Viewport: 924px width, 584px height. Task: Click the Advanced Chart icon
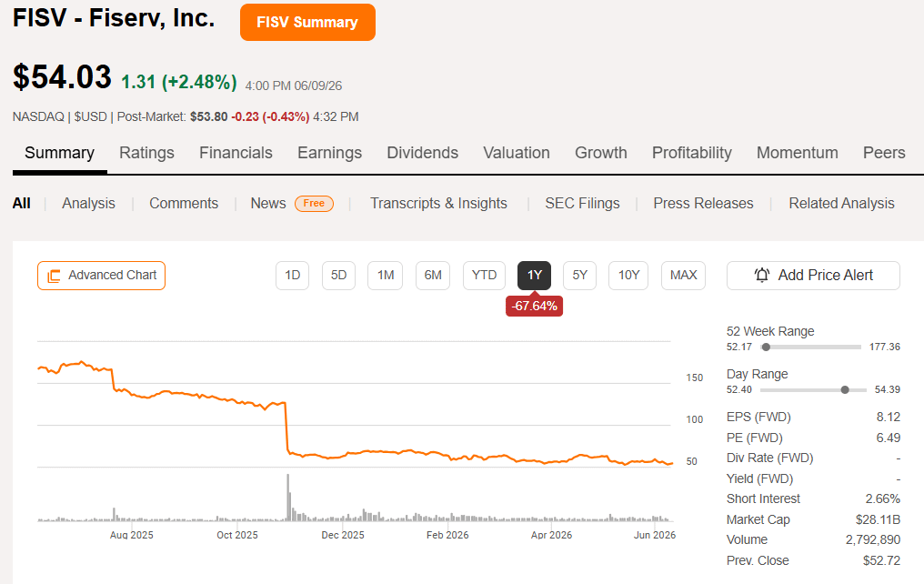[54, 276]
